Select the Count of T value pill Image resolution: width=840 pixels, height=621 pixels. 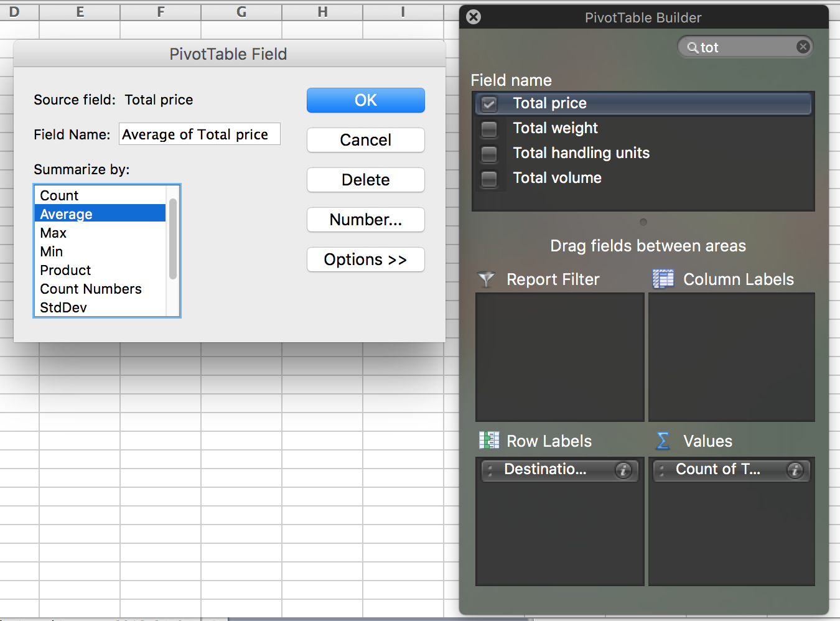(732, 470)
